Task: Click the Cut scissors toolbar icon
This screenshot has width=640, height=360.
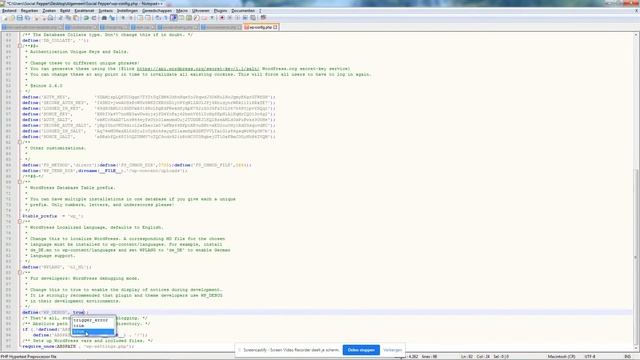Action: (x=61, y=18)
